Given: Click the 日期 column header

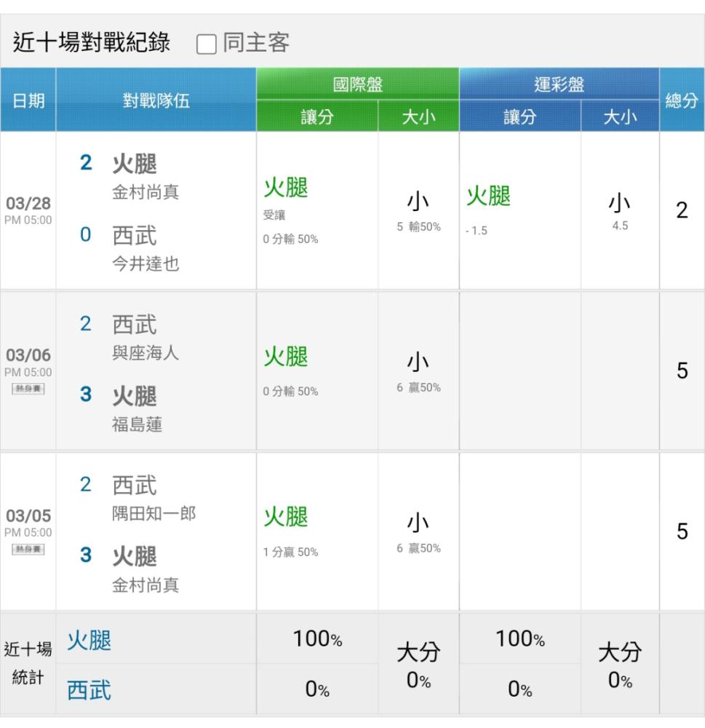Looking at the screenshot, I should (x=28, y=100).
